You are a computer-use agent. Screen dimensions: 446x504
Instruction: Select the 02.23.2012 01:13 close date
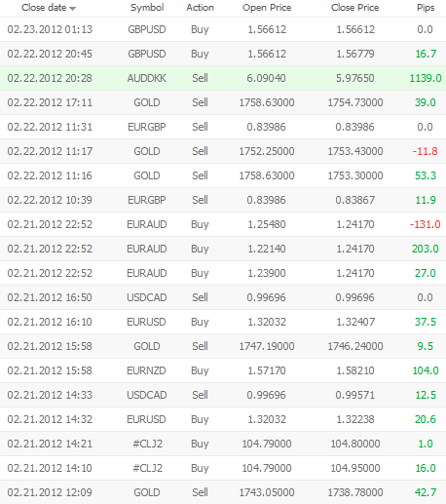50,29
